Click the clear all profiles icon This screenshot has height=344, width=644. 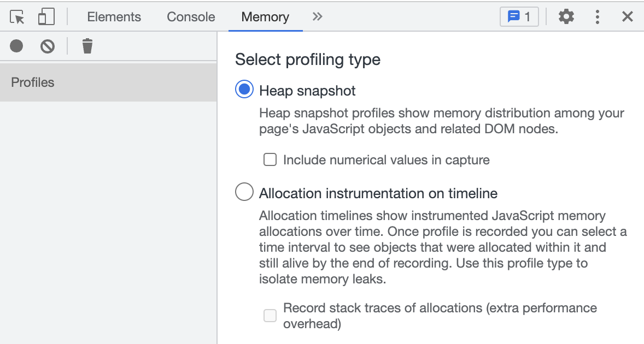tap(48, 46)
